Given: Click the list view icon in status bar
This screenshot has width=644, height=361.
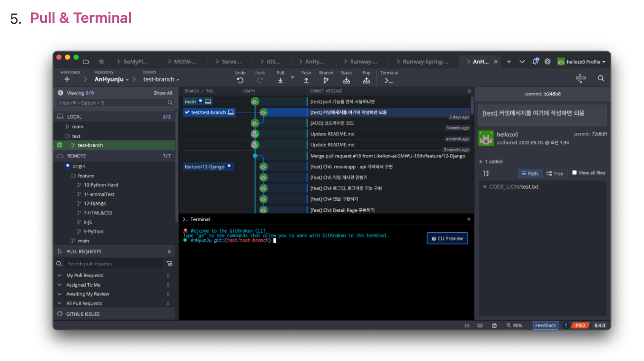Looking at the screenshot, I should (x=467, y=326).
